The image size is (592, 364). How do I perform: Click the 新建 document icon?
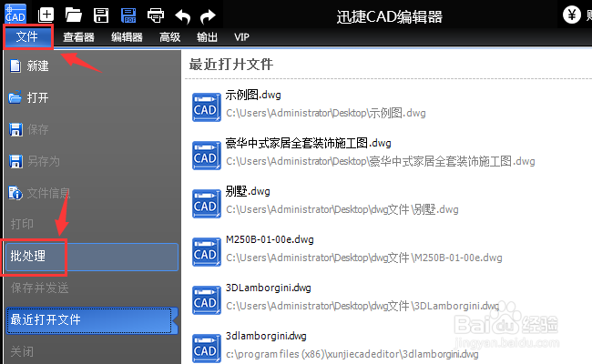15,66
